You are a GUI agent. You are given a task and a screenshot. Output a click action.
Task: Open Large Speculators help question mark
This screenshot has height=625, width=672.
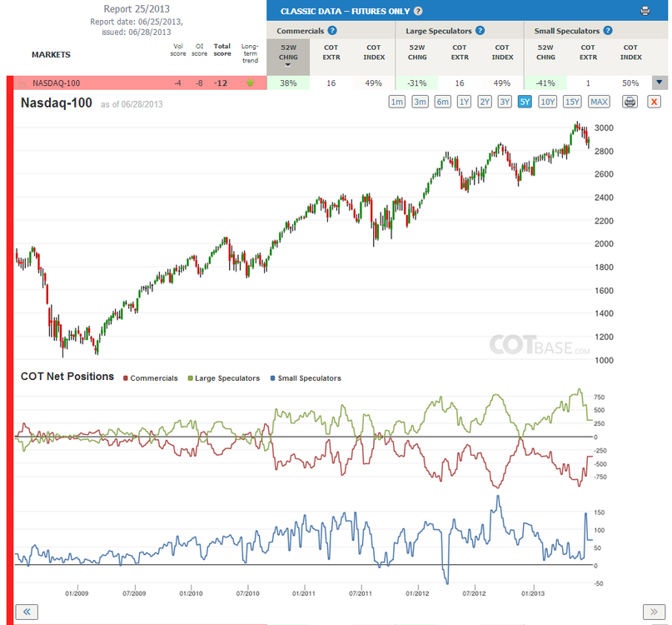pyautogui.click(x=480, y=31)
